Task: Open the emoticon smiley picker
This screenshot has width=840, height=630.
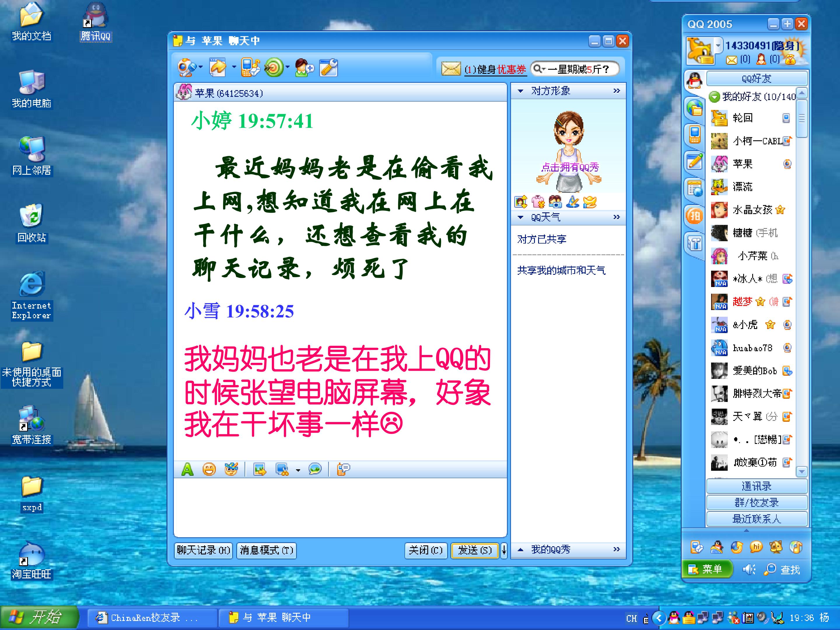Action: click(x=209, y=469)
